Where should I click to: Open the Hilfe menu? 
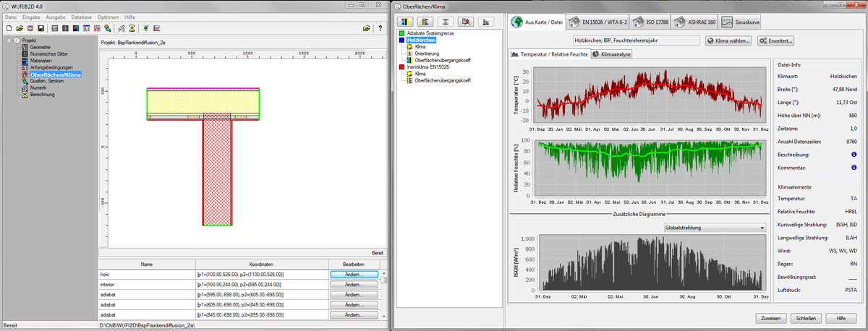tap(129, 17)
